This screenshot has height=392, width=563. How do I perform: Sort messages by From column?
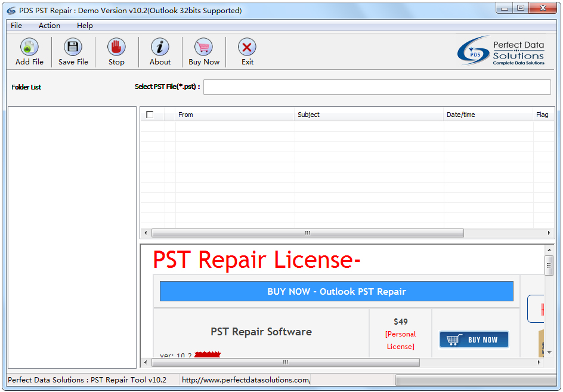click(235, 115)
